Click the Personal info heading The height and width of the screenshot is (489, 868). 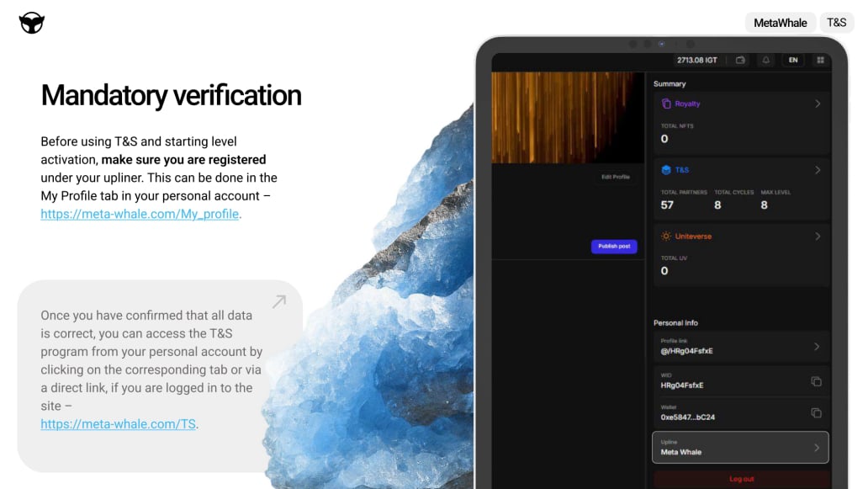click(675, 323)
